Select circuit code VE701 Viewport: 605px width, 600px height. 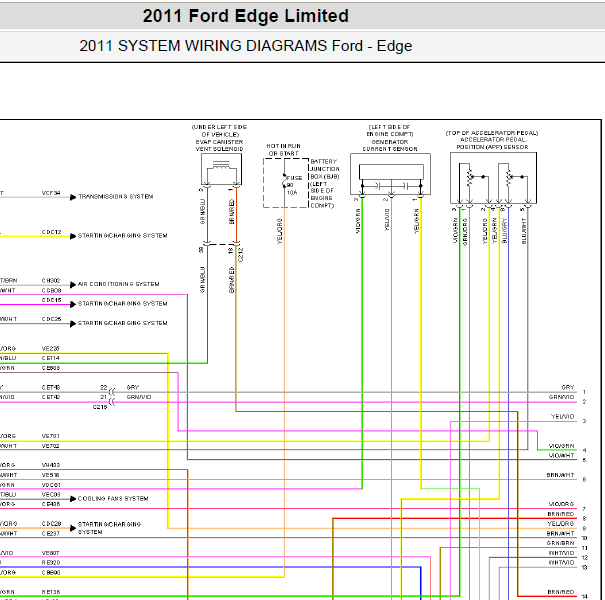(51, 436)
